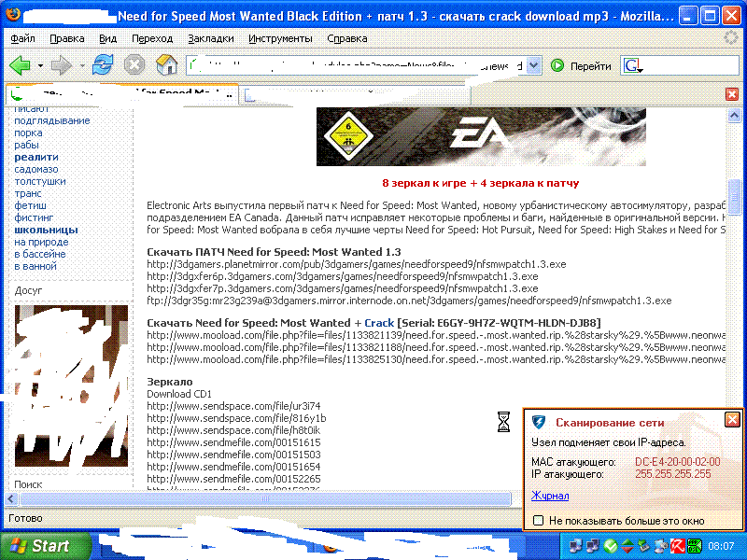The height and width of the screenshot is (560, 747).
Task: Open the Закладки menu
Action: click(x=211, y=38)
